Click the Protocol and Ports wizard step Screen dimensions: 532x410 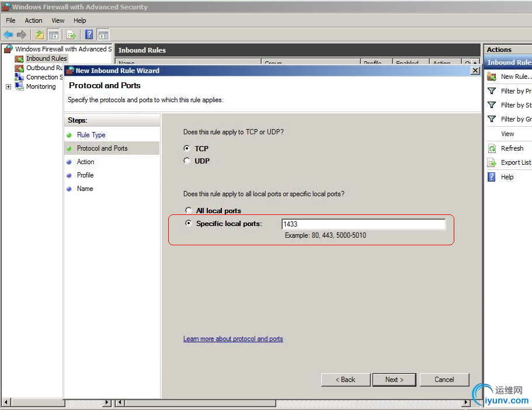[x=102, y=148]
